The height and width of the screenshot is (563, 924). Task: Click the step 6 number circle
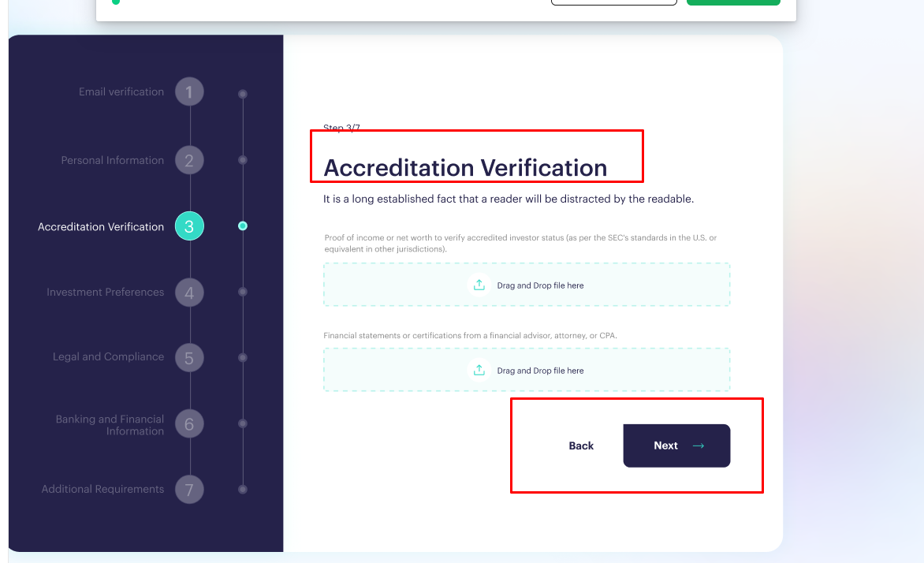tap(189, 424)
